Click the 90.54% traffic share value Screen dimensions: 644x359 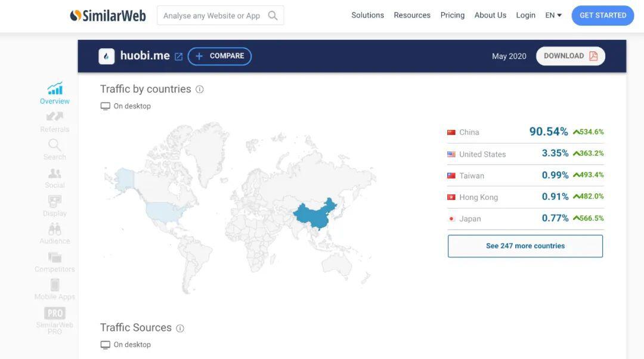click(x=549, y=132)
